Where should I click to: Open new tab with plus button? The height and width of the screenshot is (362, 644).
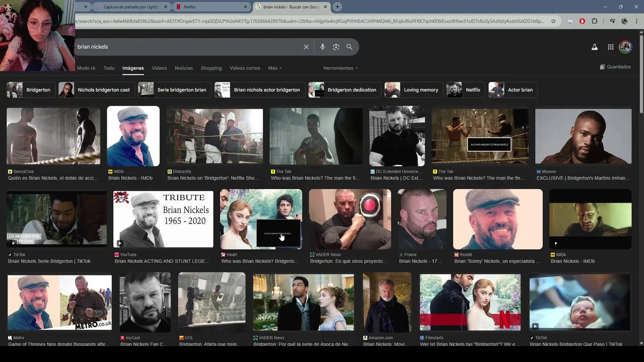[x=337, y=7]
